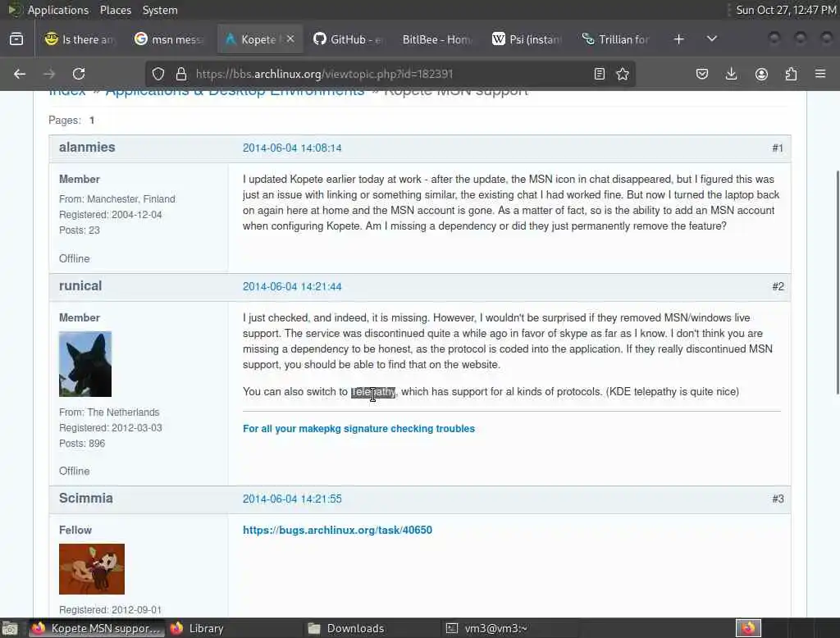This screenshot has width=840, height=638.
Task: Open Extensions puzzle icon
Action: (791, 74)
